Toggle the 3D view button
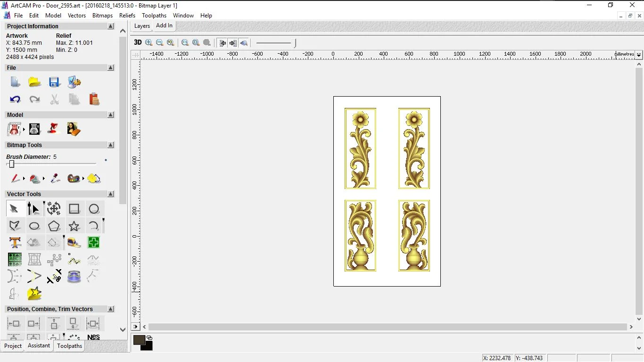This screenshot has width=644, height=362. point(138,42)
